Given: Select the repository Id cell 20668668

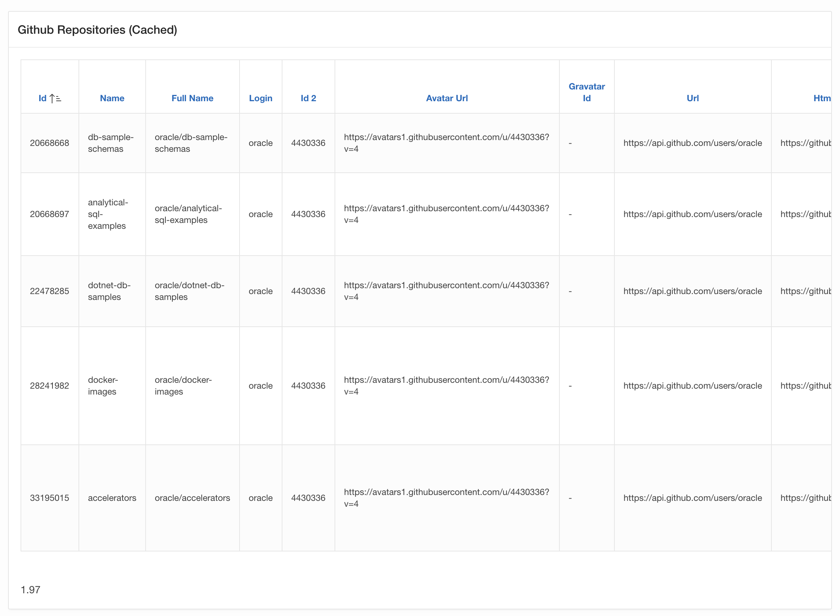Looking at the screenshot, I should [x=50, y=143].
